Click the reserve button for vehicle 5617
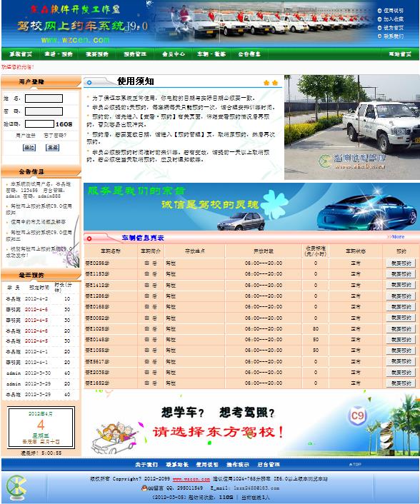 pos(401,362)
